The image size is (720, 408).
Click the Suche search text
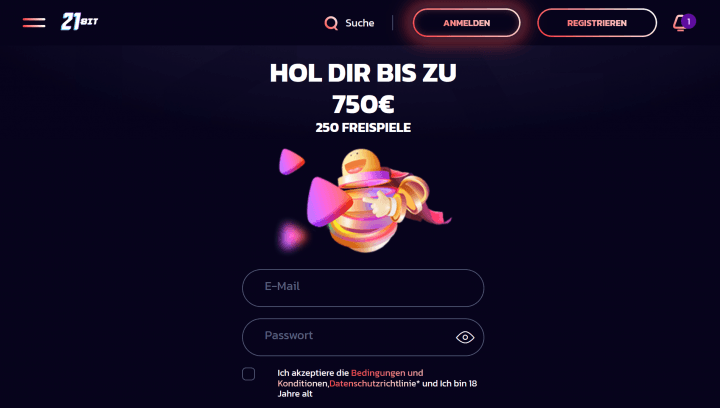click(360, 23)
